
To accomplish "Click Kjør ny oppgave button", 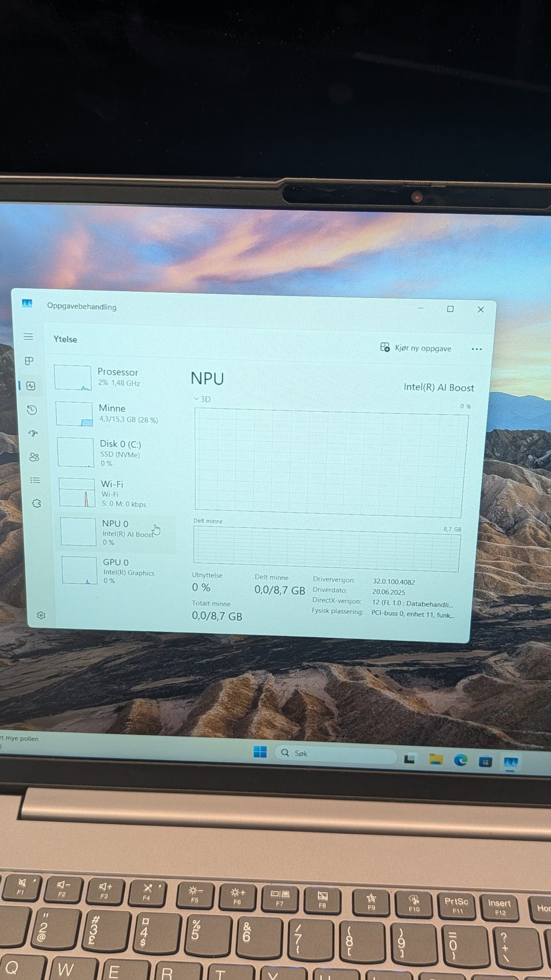I will pyautogui.click(x=416, y=348).
